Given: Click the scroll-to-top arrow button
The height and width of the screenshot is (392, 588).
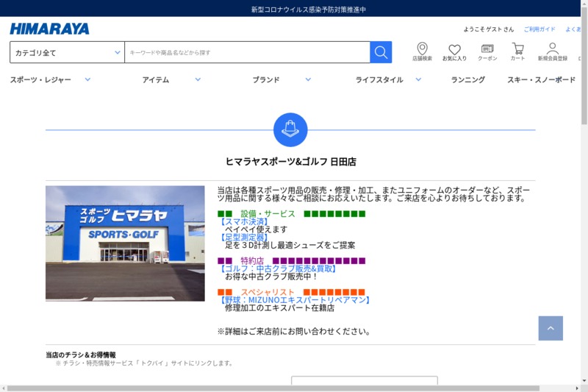Looking at the screenshot, I should point(551,328).
